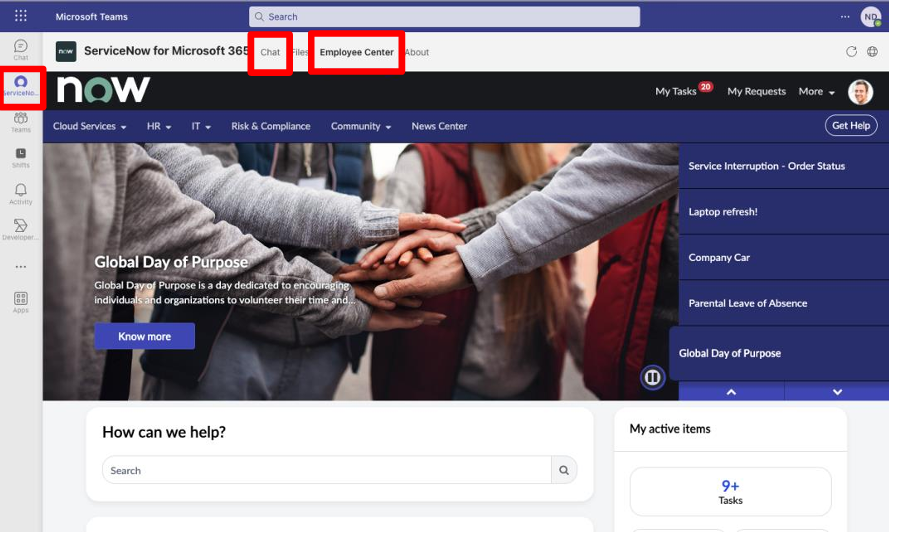Expand the More menu in header

click(x=816, y=92)
